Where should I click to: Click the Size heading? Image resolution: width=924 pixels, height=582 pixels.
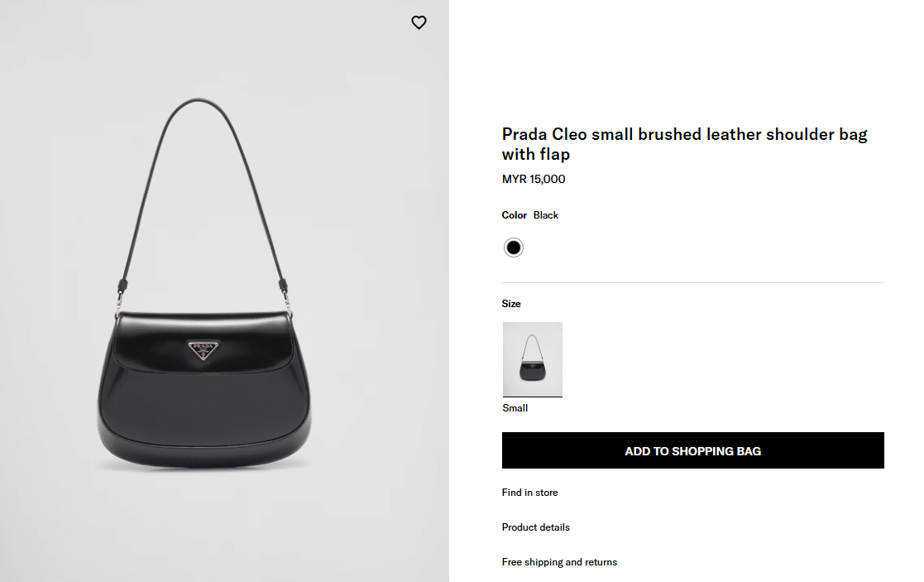click(511, 304)
